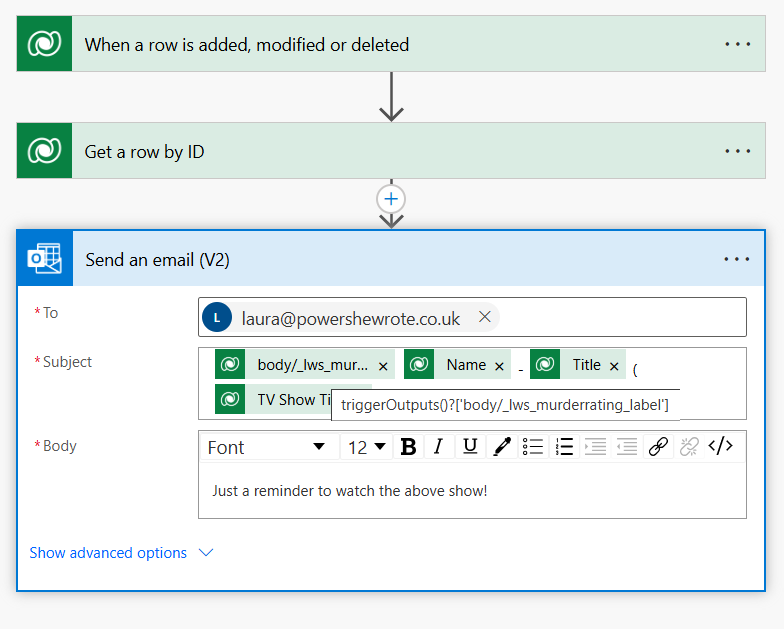The width and height of the screenshot is (784, 629).
Task: Insert a bulleted list
Action: (533, 446)
